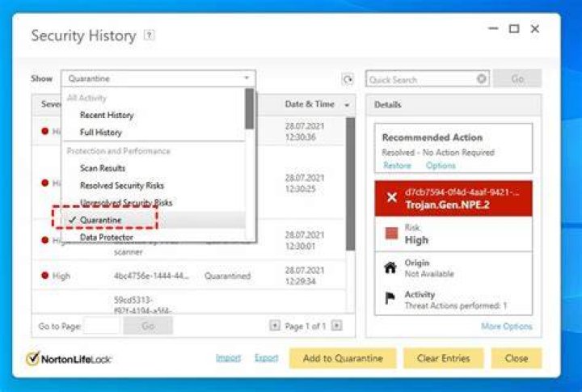Click the 28.07.2021 12:30:01 date cell

(305, 241)
